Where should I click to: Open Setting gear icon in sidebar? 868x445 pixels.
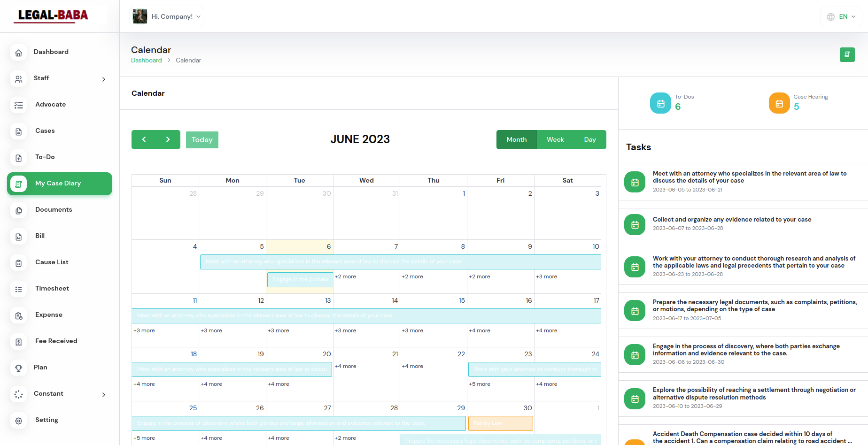(18, 421)
